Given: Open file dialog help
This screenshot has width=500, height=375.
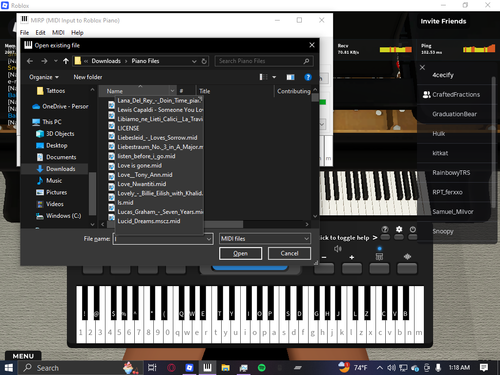Looking at the screenshot, I should coord(308,77).
